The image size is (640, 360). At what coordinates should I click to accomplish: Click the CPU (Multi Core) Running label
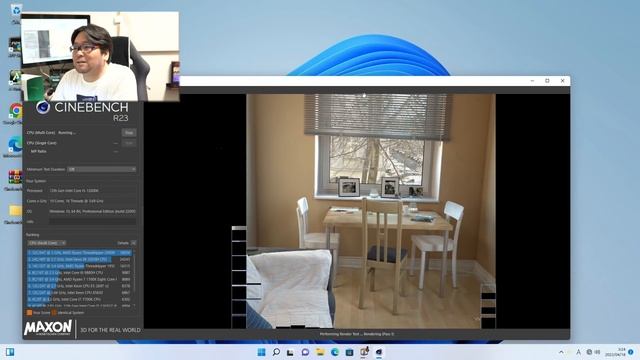[x=51, y=133]
